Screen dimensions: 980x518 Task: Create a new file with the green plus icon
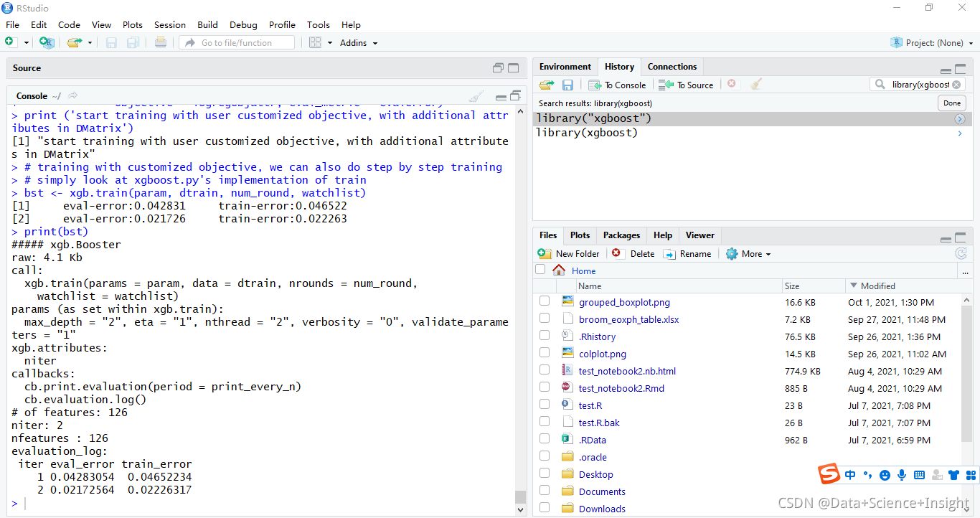11,42
